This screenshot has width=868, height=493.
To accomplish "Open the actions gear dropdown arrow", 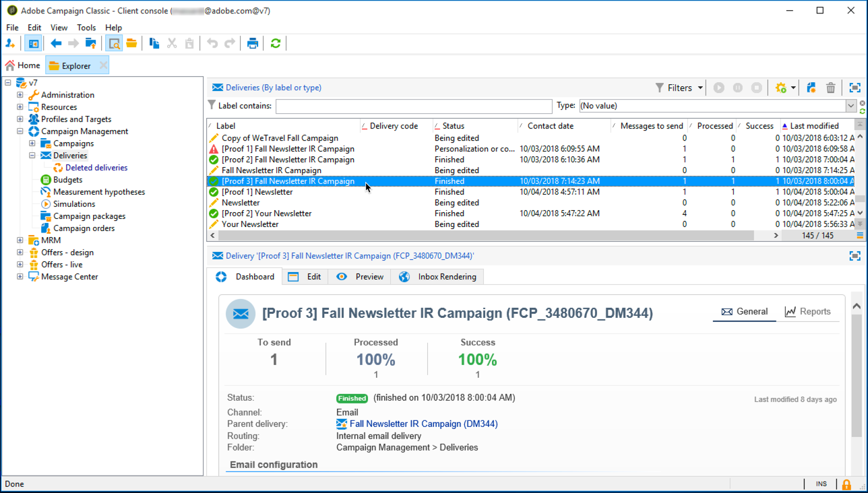I will pos(794,88).
